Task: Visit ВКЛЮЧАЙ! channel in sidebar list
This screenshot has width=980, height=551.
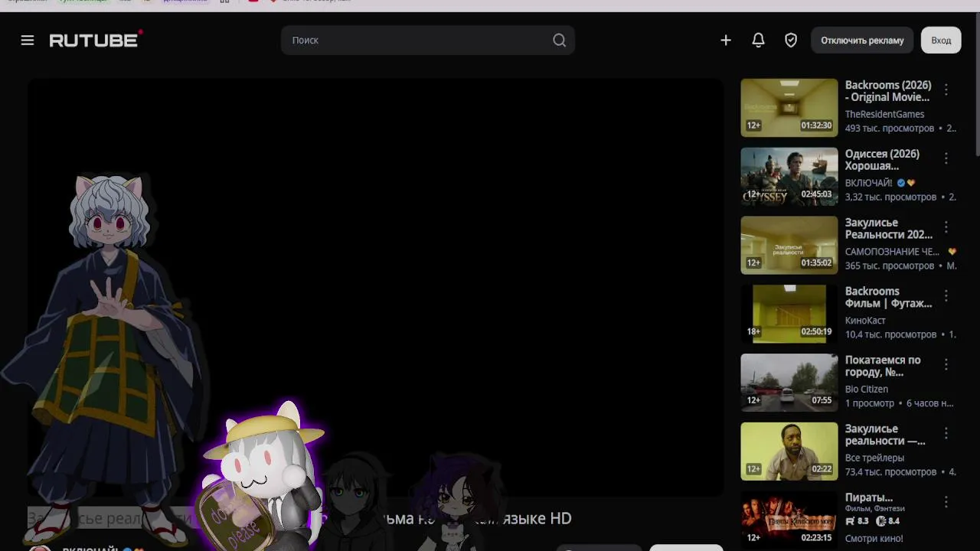Action: [869, 183]
